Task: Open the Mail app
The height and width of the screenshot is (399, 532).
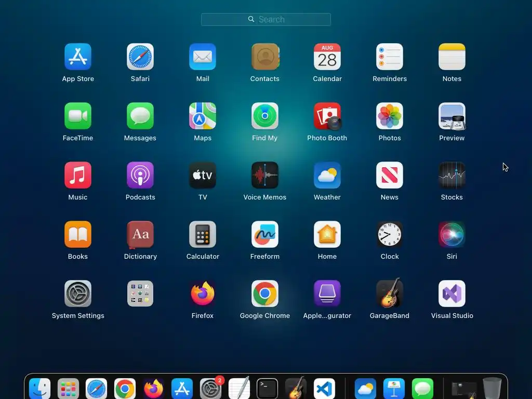Action: point(203,57)
